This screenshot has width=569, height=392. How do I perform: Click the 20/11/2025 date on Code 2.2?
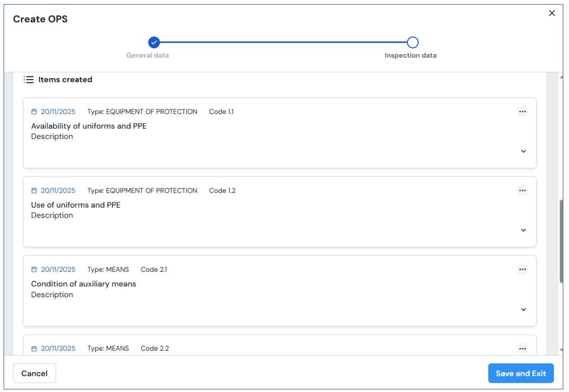tap(58, 348)
